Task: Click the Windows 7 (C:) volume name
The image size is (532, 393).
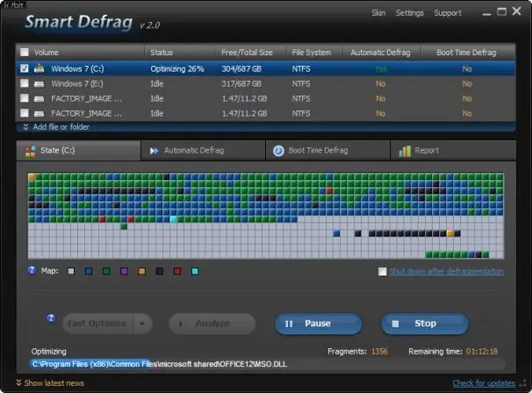Action: click(x=77, y=68)
